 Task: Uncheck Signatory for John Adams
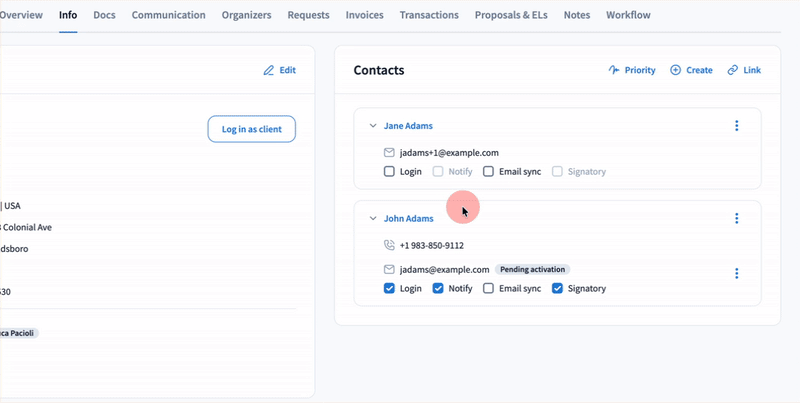[557, 289]
